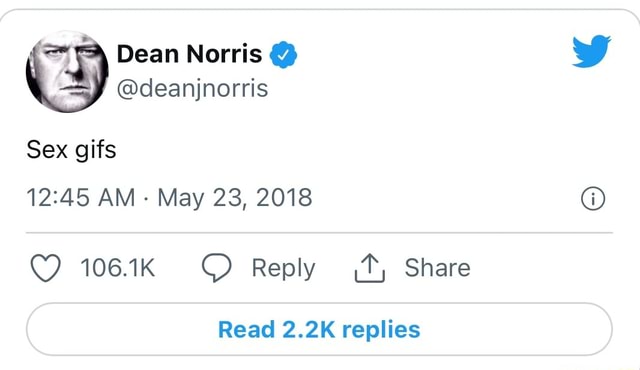Click the divider line above action row

319,233
